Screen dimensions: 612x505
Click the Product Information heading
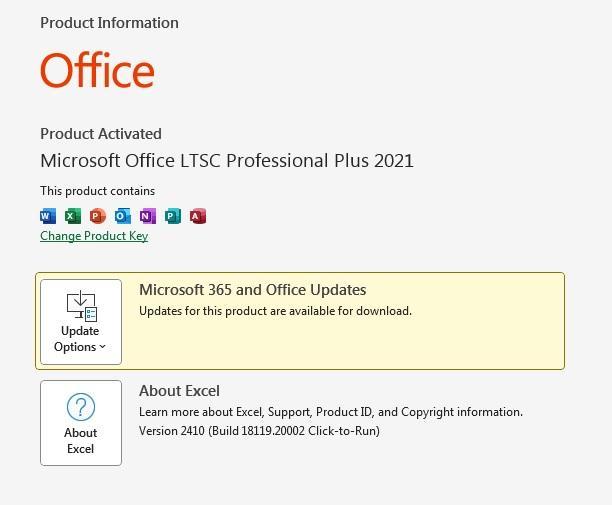(x=109, y=23)
